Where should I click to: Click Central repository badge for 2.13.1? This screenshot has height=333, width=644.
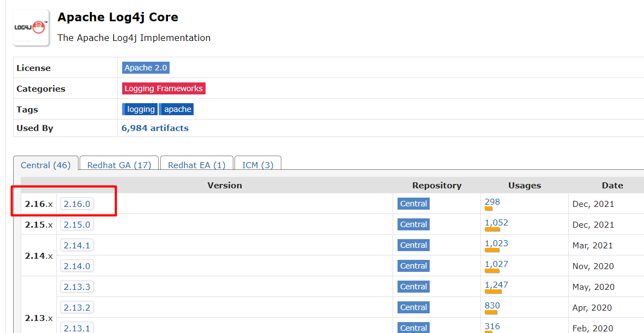coord(413,328)
